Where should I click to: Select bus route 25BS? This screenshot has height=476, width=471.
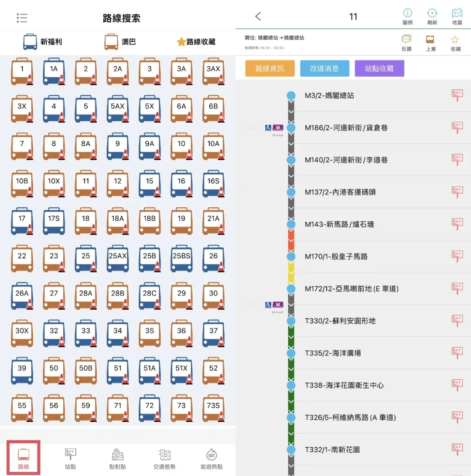pos(181,258)
